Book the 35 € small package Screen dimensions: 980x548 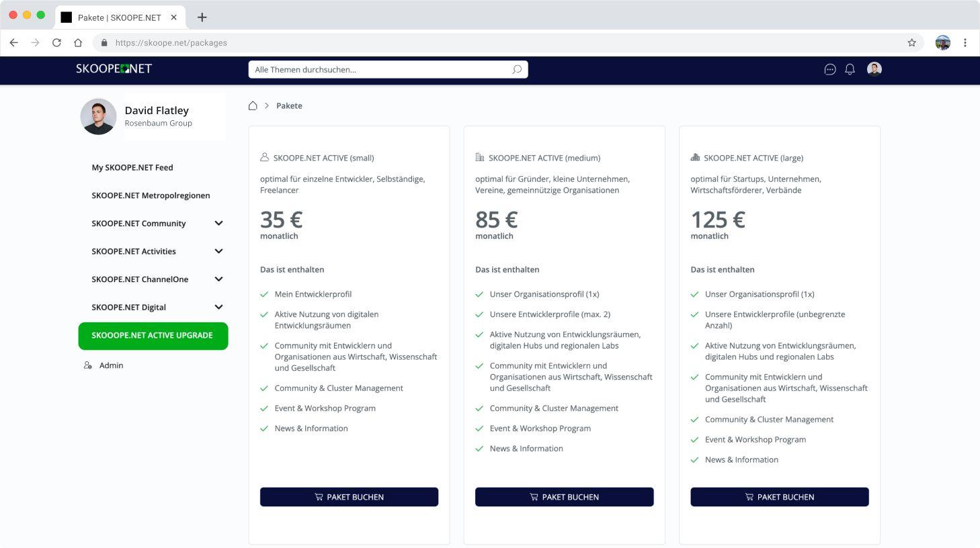point(349,497)
